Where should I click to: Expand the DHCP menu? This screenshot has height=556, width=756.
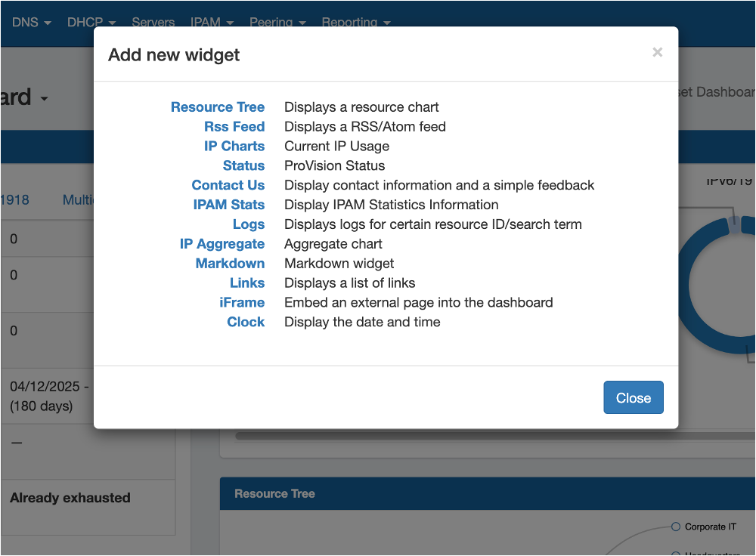(91, 22)
